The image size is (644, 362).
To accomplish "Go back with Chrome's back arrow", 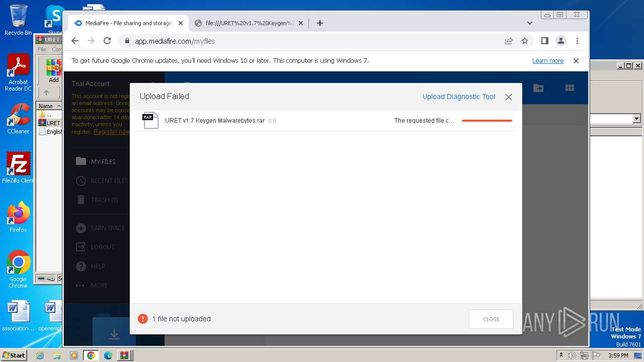I will [75, 41].
